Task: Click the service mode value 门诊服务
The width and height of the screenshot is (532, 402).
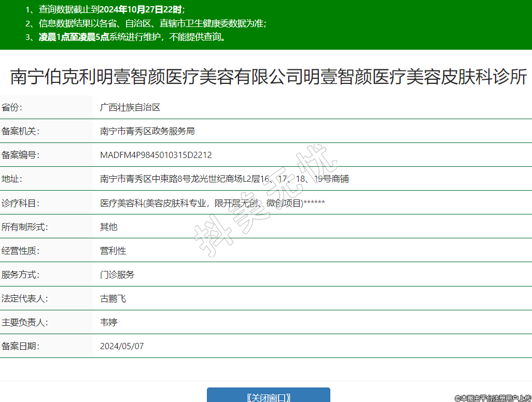Action: [x=117, y=275]
